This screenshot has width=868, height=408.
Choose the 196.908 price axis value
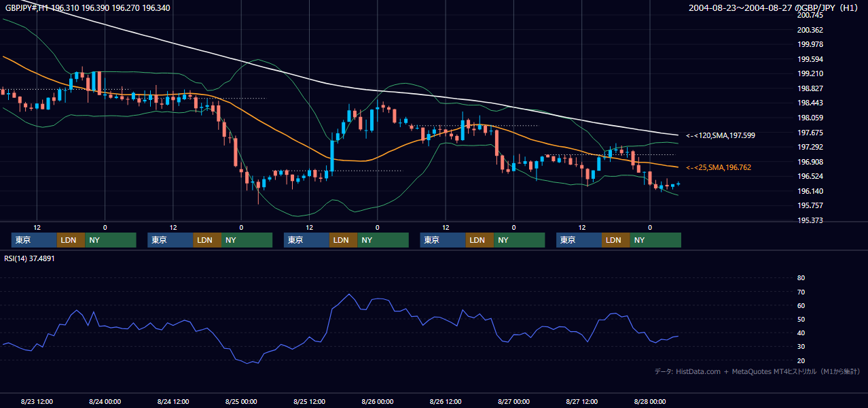(810, 162)
